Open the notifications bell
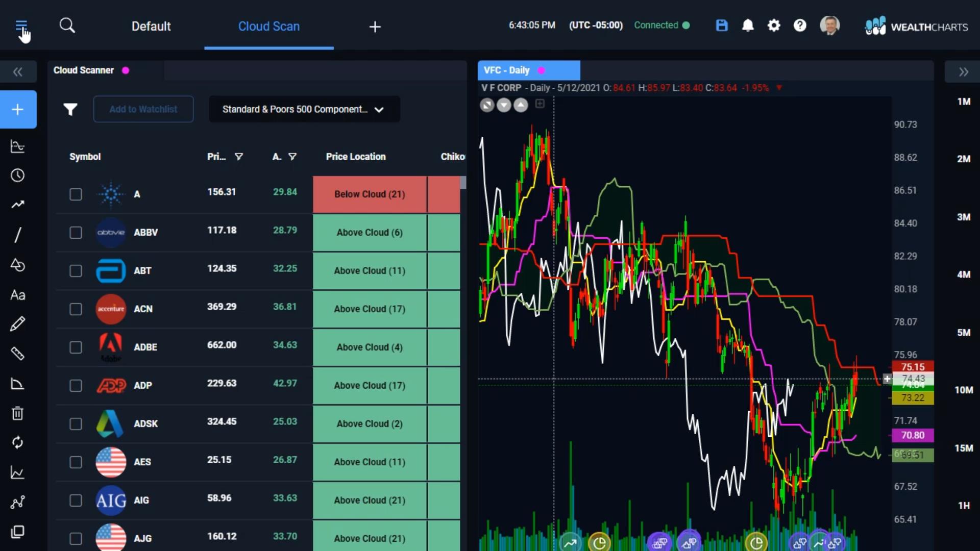The height and width of the screenshot is (551, 980). pyautogui.click(x=747, y=26)
